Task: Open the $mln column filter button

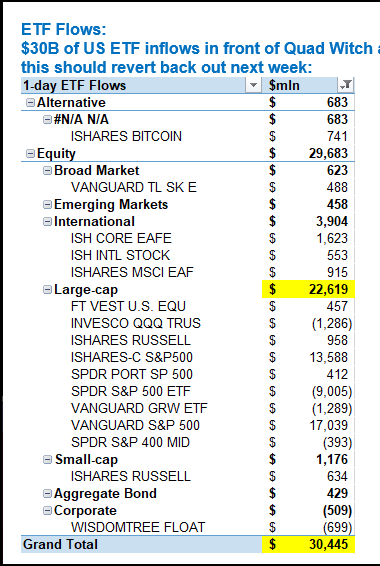Action: 346,86
